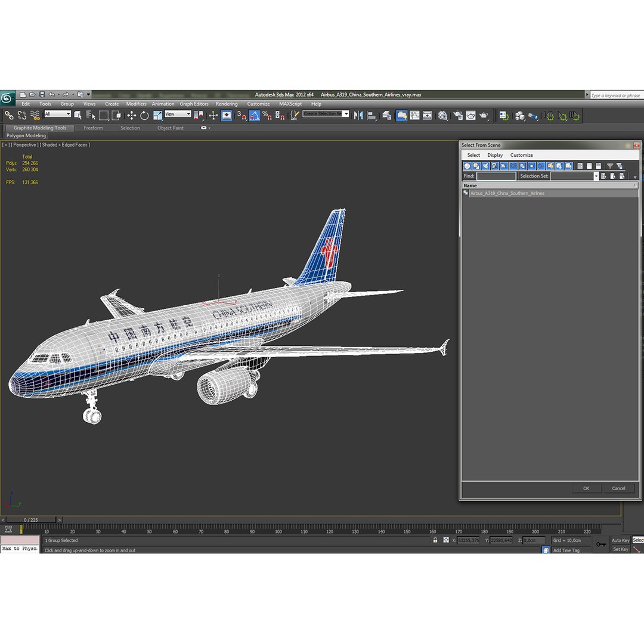This screenshot has width=644, height=644.
Task: Click Edit Named Selection Sets icon
Action: 294,116
